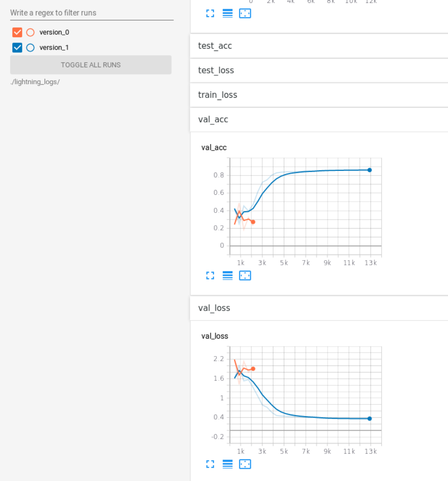Select only version_0 via its orange radio circle
The height and width of the screenshot is (481, 448).
tap(31, 32)
